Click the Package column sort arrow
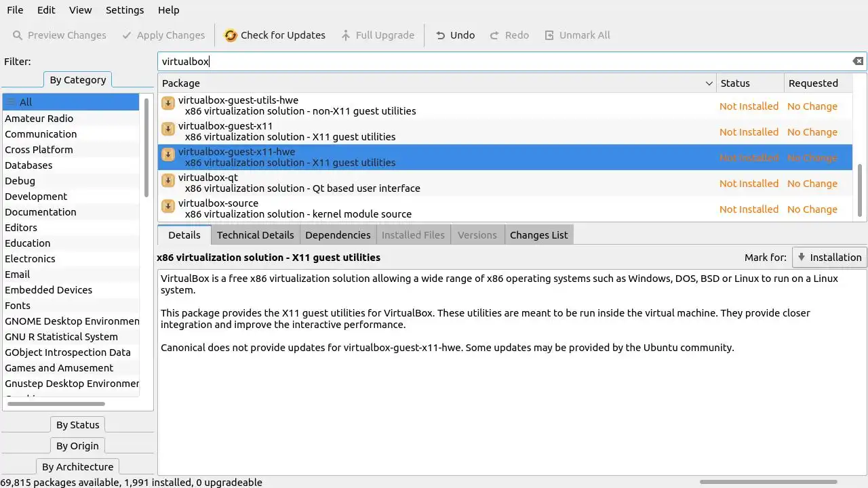 (709, 83)
